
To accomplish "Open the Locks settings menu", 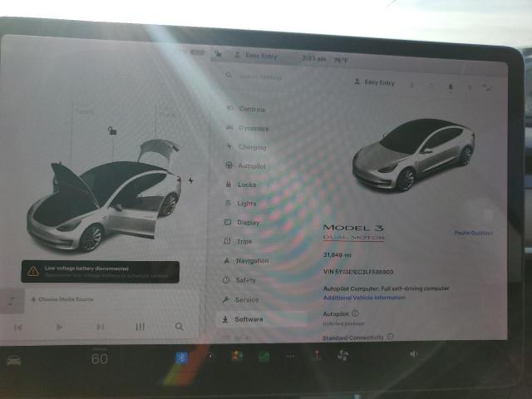I will [x=242, y=185].
